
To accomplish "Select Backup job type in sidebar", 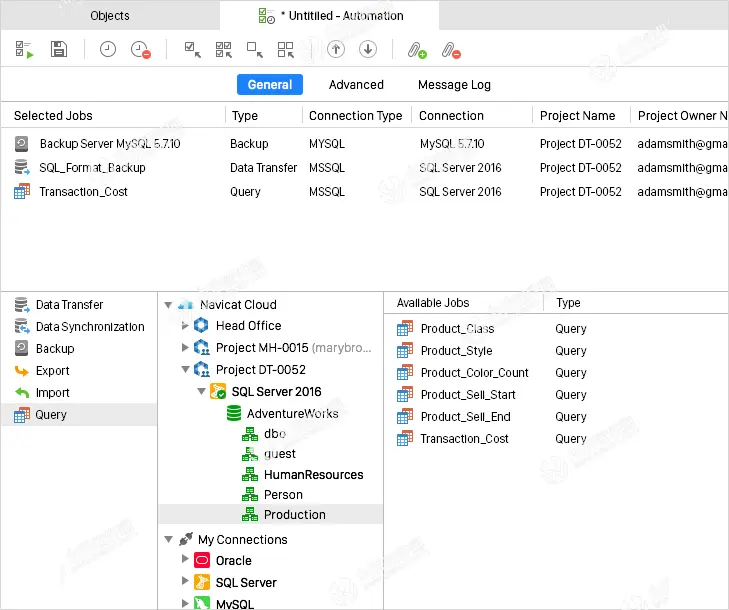I will pyautogui.click(x=79, y=348).
